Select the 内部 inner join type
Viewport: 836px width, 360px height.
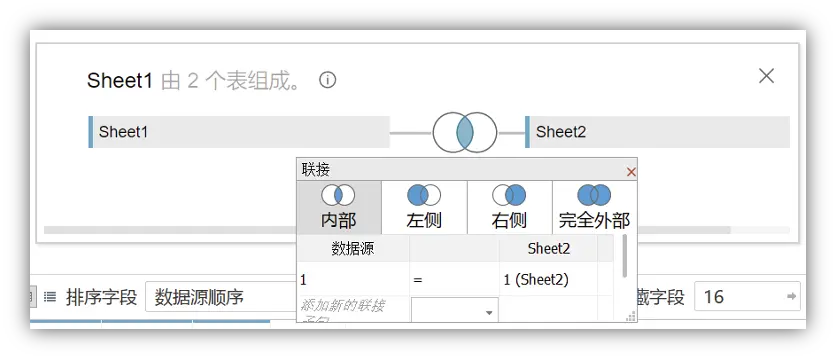[339, 207]
